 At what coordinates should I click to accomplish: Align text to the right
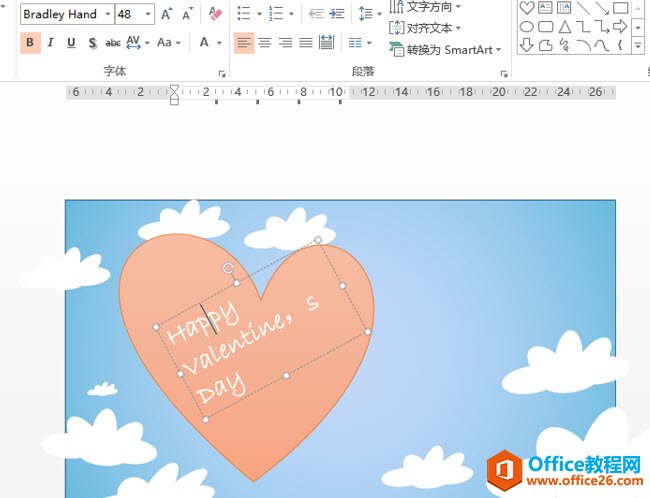pyautogui.click(x=285, y=43)
